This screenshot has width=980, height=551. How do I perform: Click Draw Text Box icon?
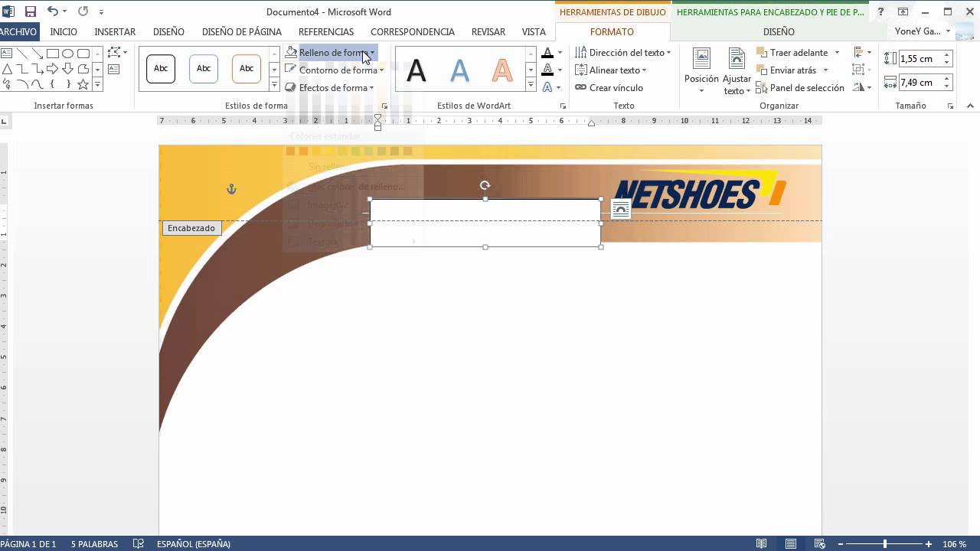[x=114, y=70]
